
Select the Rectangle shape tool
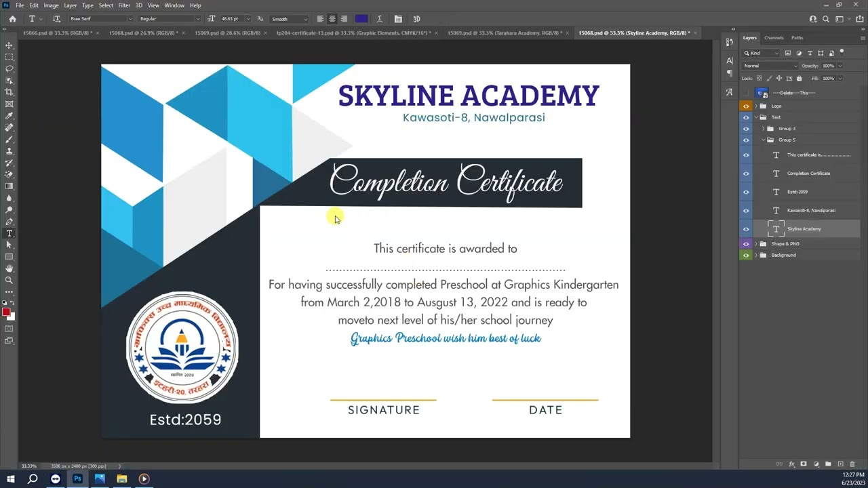[x=9, y=257]
